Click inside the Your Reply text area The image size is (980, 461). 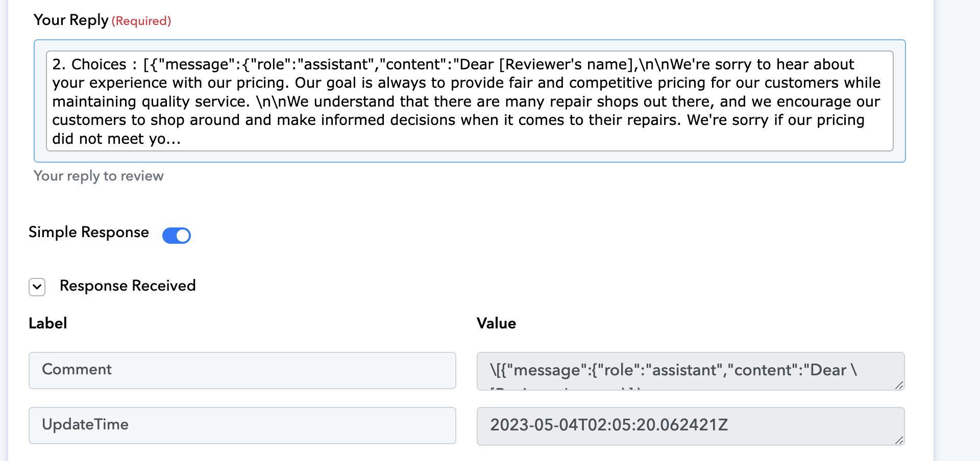coord(470,101)
